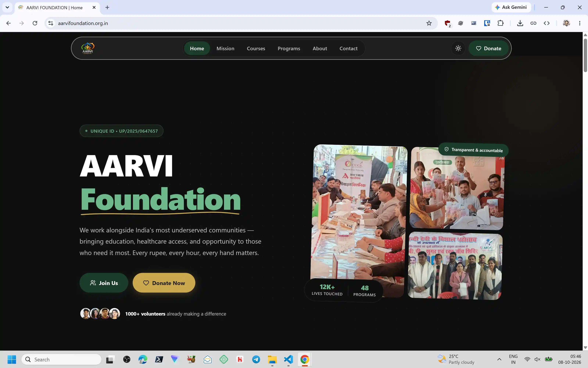The width and height of the screenshot is (588, 368).
Task: Open site information icon in address bar
Action: (51, 23)
